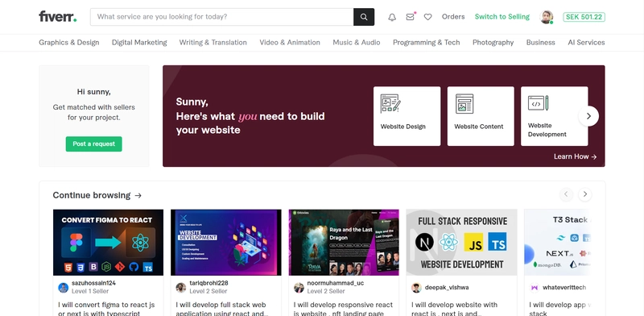Viewport: 644px width, 316px height.
Task: Click tariqbrohi228 seller avatar
Action: click(181, 288)
